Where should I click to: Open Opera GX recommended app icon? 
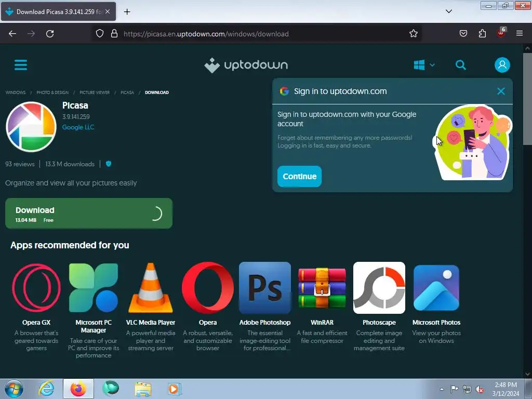click(36, 288)
